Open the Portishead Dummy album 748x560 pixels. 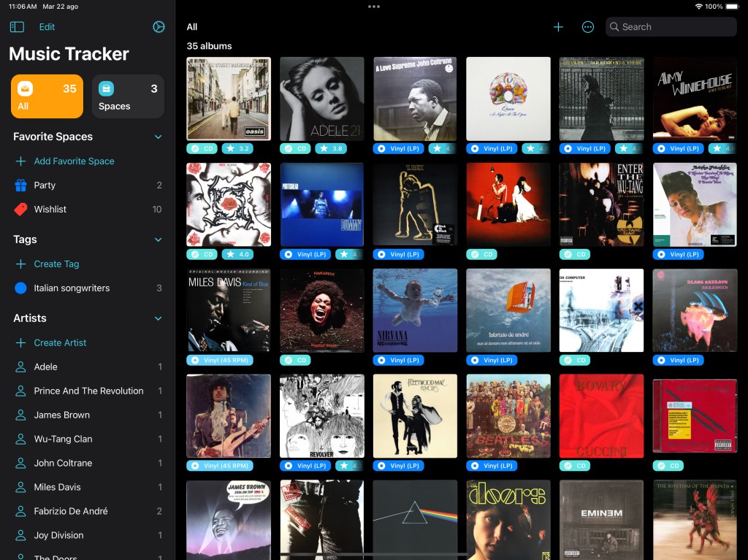tap(322, 204)
